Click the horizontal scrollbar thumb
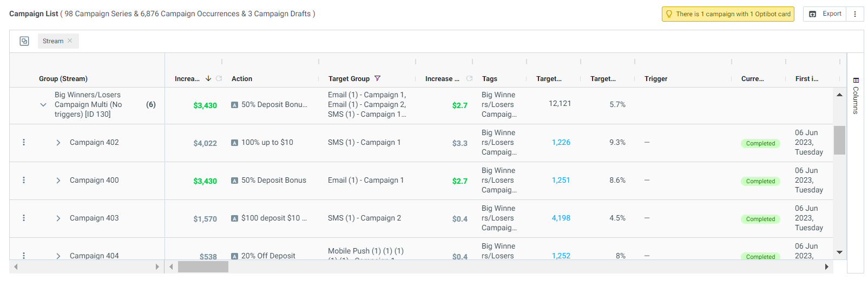 tap(203, 266)
